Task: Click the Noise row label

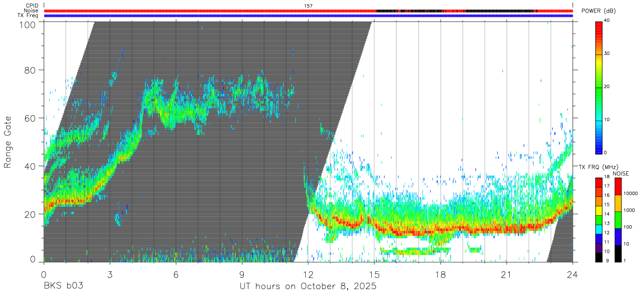Action: (31, 10)
